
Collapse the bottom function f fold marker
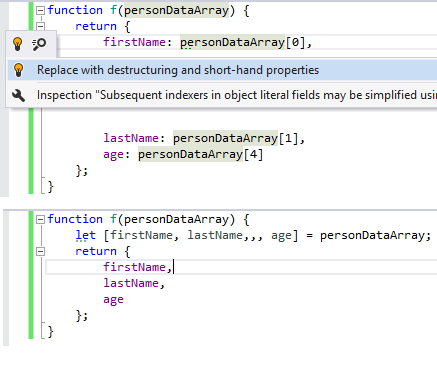tap(40, 219)
